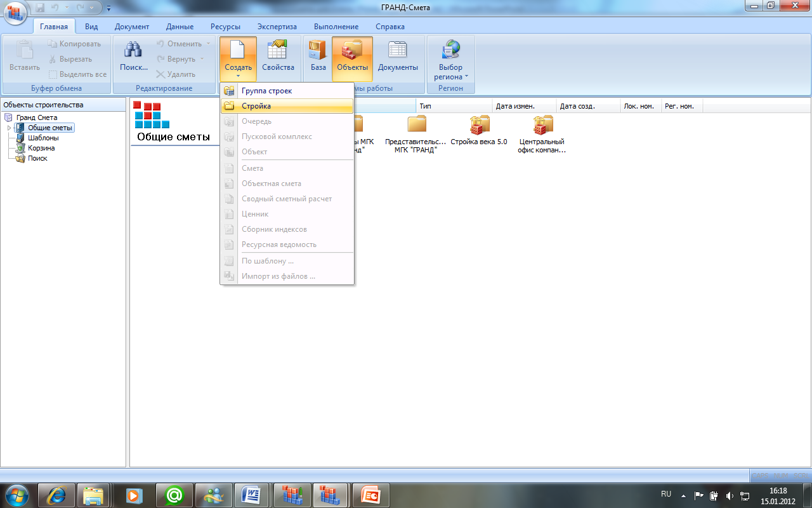Sort by the Тип column header
This screenshot has height=508, width=812.
pos(454,106)
